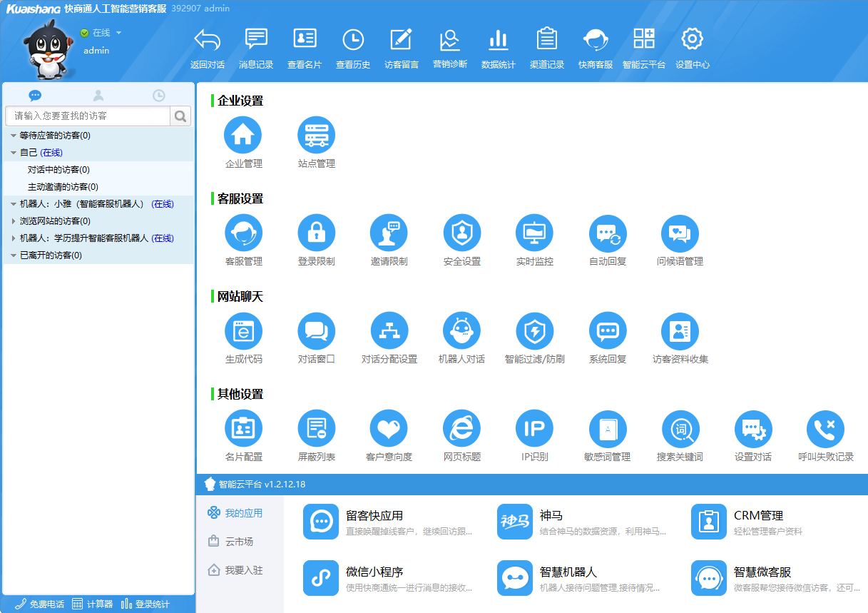Switch to 云市场 tab
868x613 pixels.
point(239,542)
